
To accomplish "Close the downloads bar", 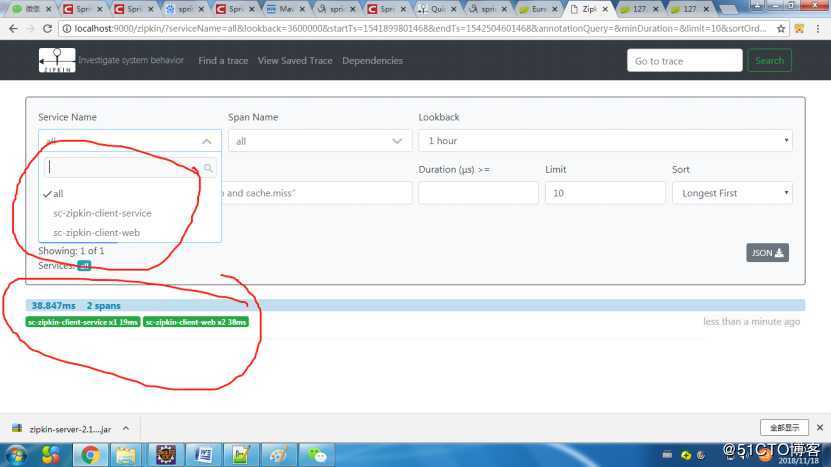I will pos(820,427).
